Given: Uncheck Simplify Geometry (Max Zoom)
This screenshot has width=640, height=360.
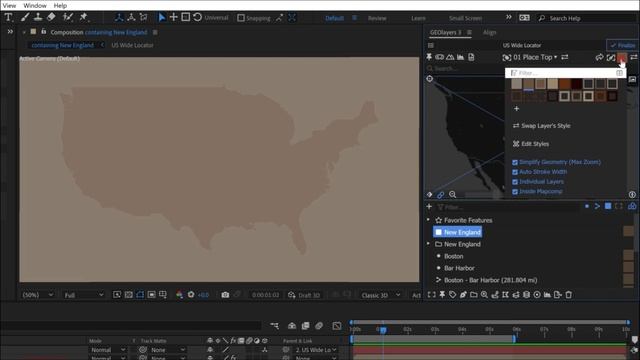Looking at the screenshot, I should tap(515, 162).
